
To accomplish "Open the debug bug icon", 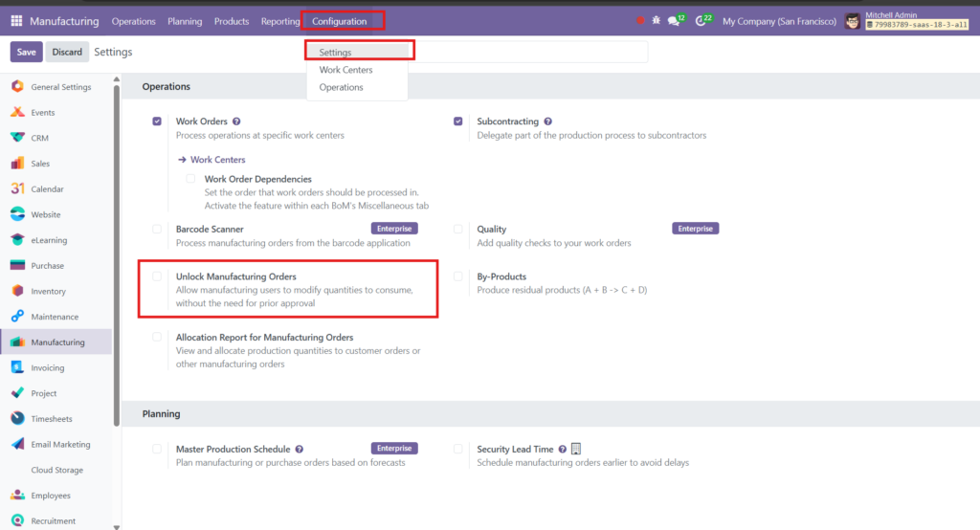I will pos(656,21).
